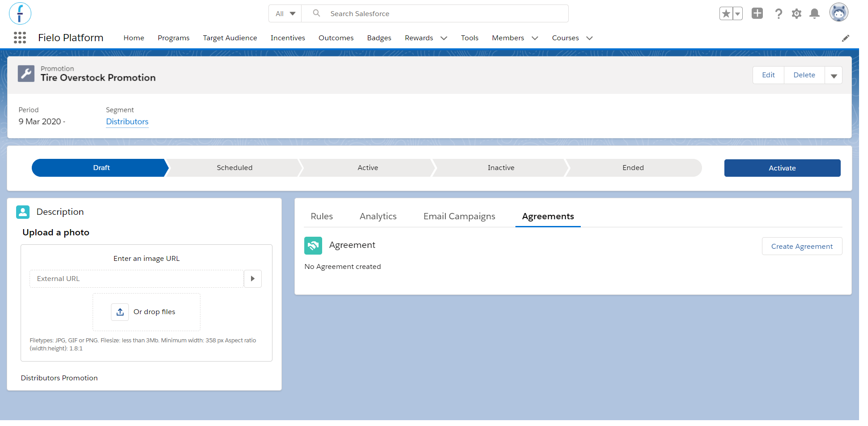Click the Upload a photo heading
Screen dimensions: 868x426
pyautogui.click(x=56, y=233)
